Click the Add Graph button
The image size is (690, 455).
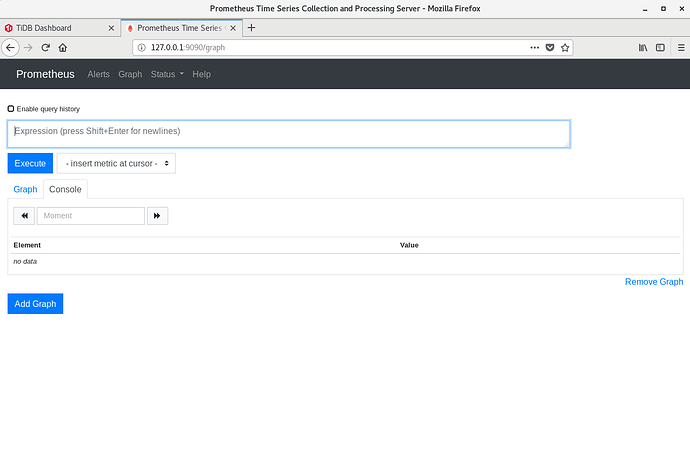pos(35,304)
